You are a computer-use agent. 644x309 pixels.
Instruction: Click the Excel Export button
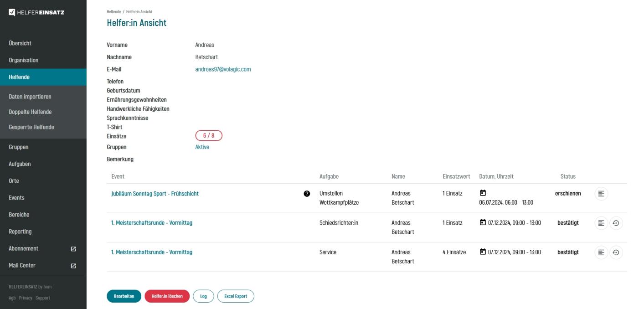tap(236, 296)
